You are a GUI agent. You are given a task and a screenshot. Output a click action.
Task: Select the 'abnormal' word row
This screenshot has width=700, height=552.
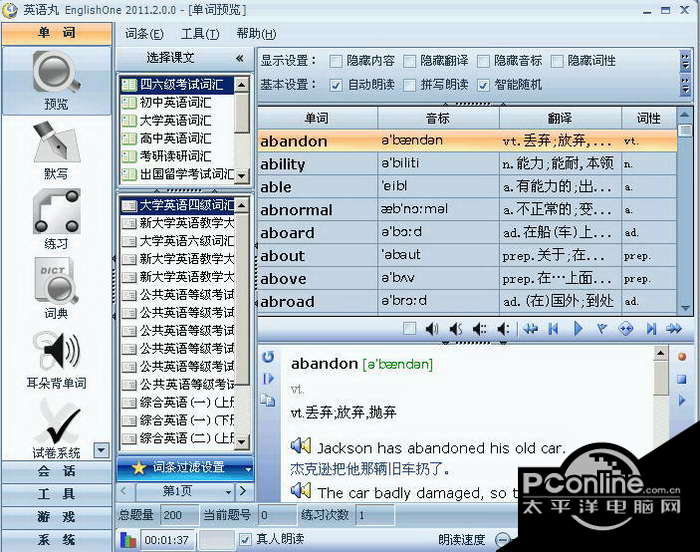pyautogui.click(x=467, y=209)
